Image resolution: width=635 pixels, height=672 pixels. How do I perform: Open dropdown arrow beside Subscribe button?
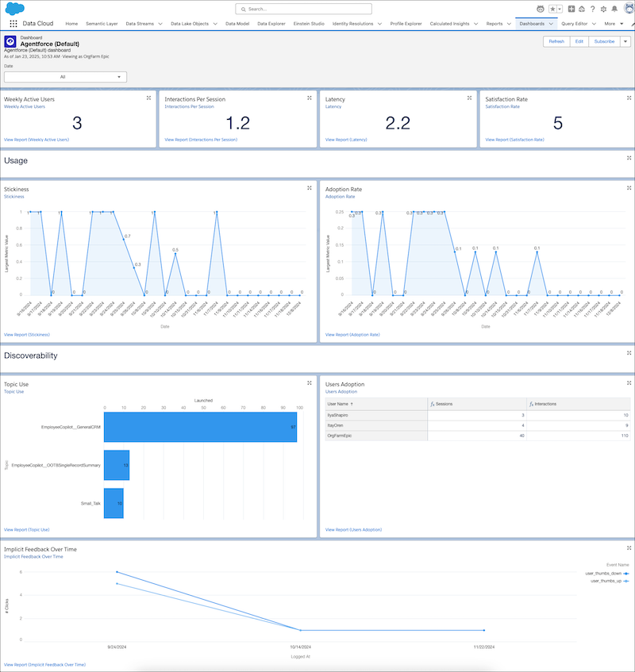tap(625, 41)
